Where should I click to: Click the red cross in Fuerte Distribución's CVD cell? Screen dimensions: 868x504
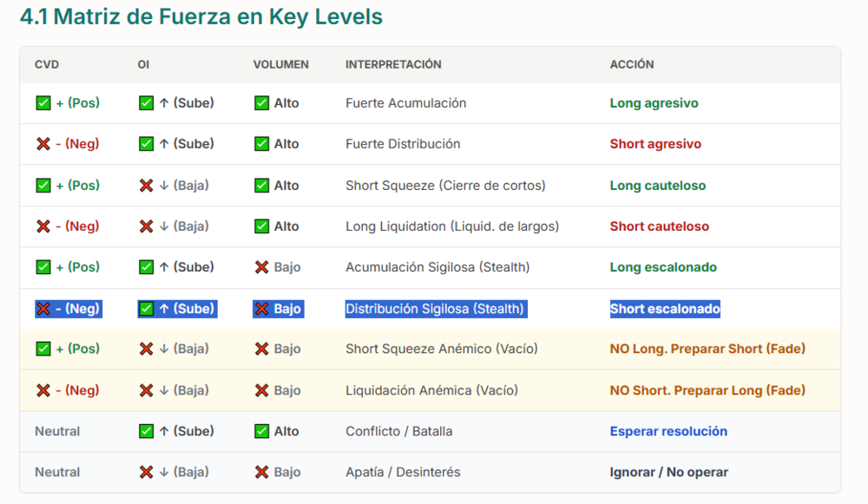click(43, 144)
